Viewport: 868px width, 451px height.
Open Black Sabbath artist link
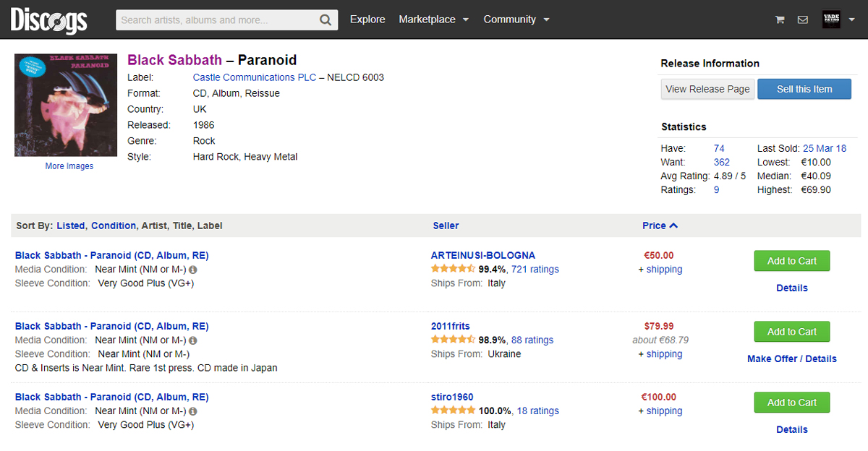(175, 60)
